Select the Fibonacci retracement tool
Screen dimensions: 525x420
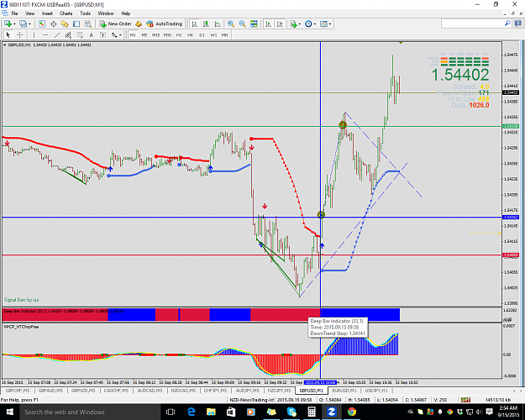point(80,34)
